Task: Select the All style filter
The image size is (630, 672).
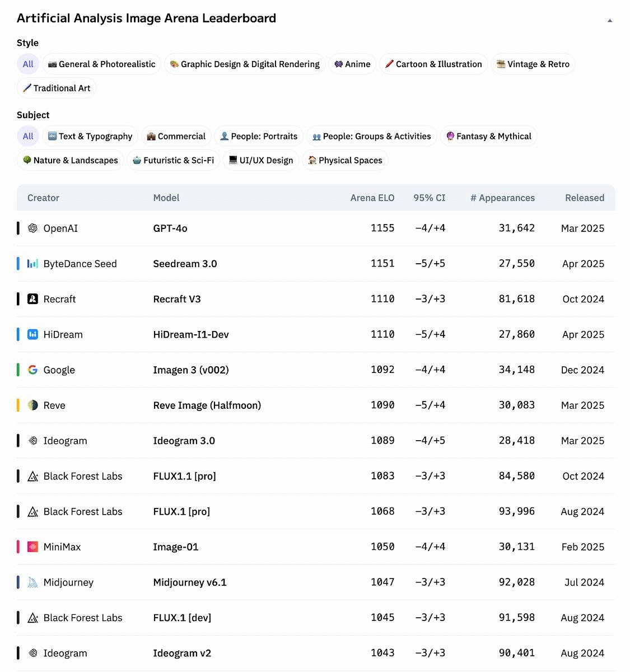Action: click(28, 64)
